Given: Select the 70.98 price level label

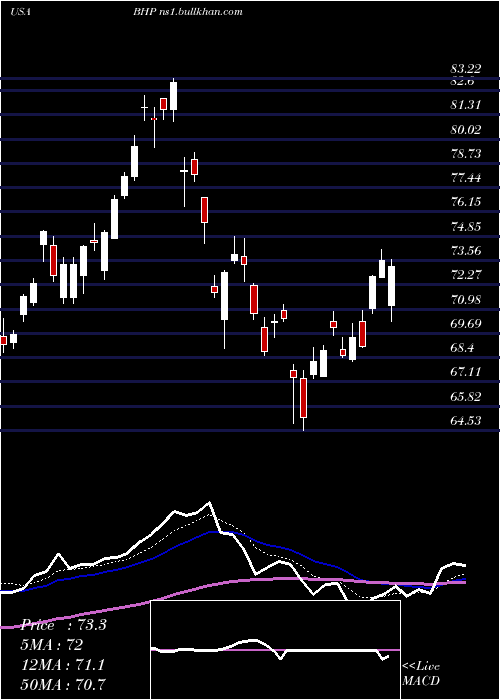Looking at the screenshot, I should click(x=466, y=299).
